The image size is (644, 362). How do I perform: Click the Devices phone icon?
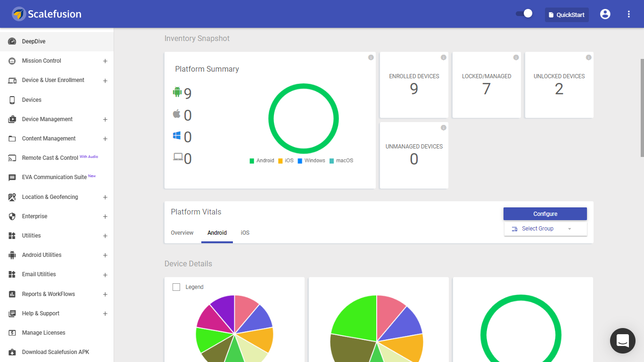[x=12, y=100]
